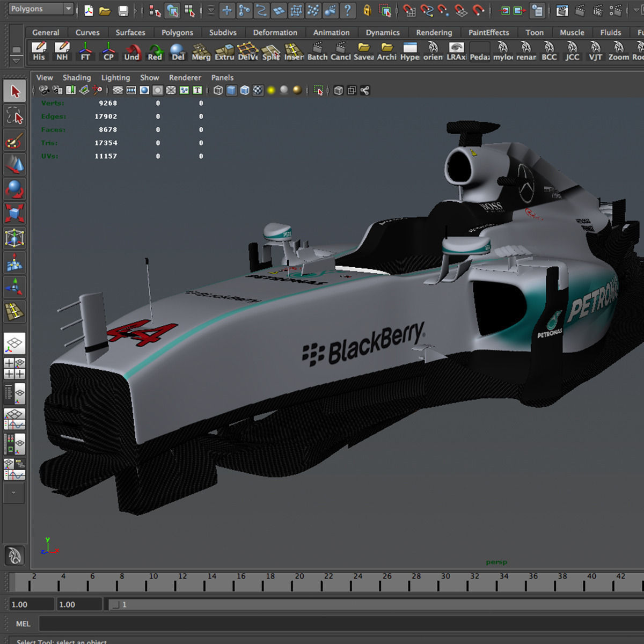Switch to four view layout

click(14, 369)
